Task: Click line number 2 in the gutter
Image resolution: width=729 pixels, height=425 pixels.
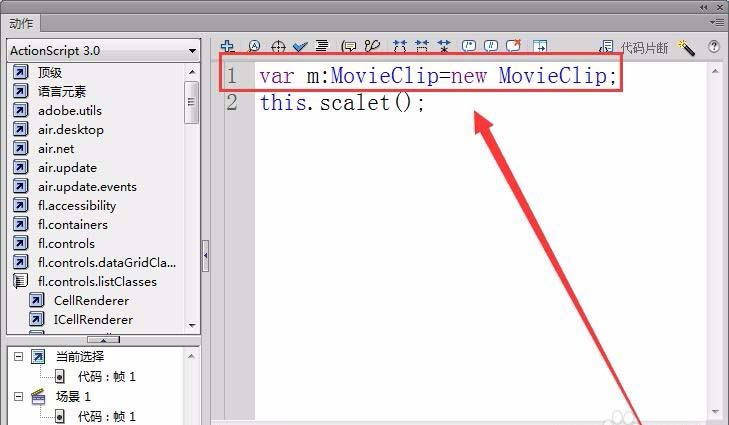Action: click(x=232, y=103)
